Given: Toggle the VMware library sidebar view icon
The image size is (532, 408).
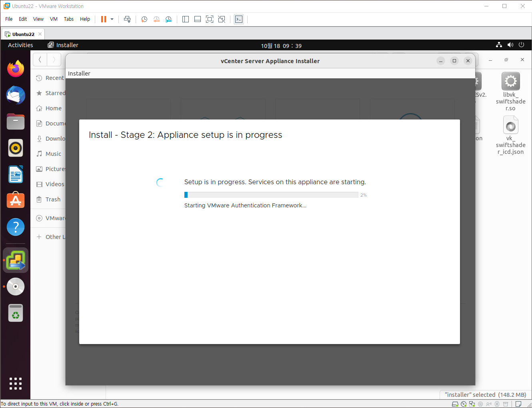Looking at the screenshot, I should [x=186, y=19].
